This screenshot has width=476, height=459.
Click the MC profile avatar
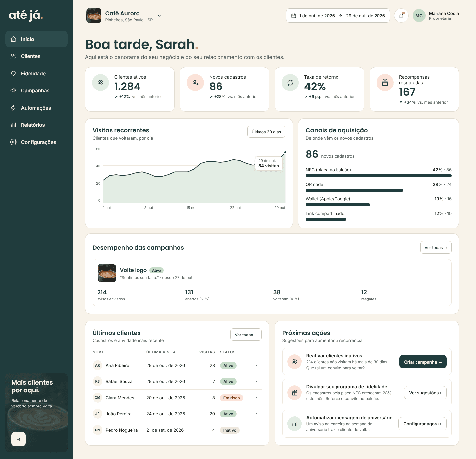click(419, 16)
